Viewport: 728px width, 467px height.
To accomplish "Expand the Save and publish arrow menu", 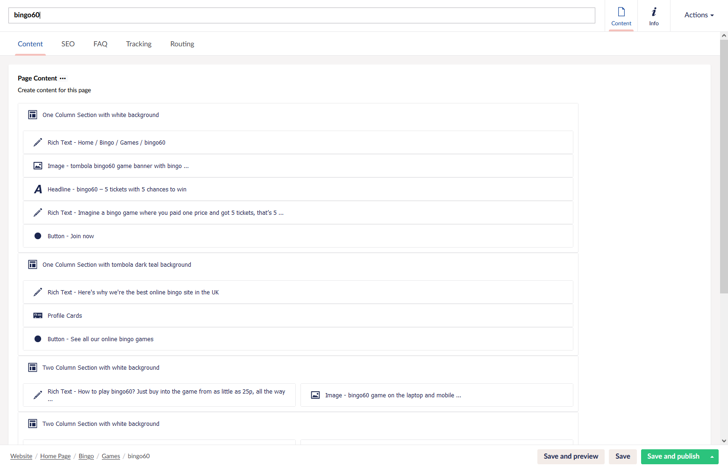I will click(712, 457).
